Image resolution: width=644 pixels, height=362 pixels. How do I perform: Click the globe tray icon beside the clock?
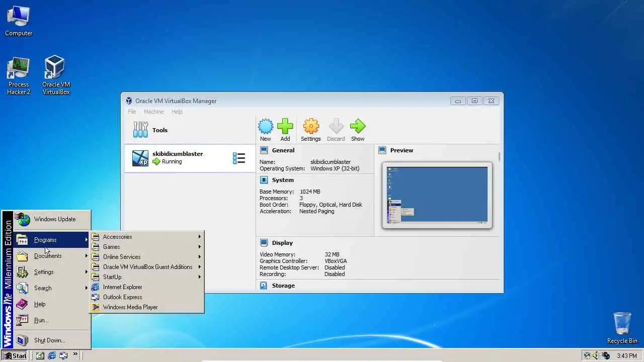[x=606, y=355]
